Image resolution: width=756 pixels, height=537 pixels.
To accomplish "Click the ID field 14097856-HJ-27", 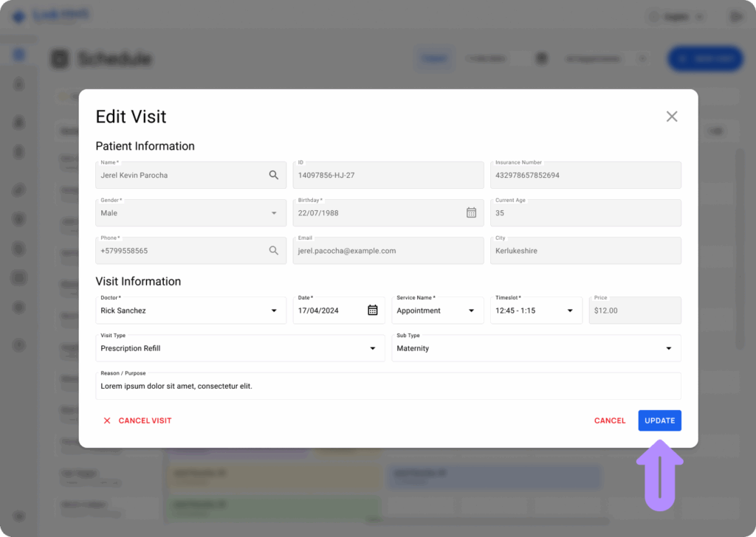I will (x=388, y=175).
